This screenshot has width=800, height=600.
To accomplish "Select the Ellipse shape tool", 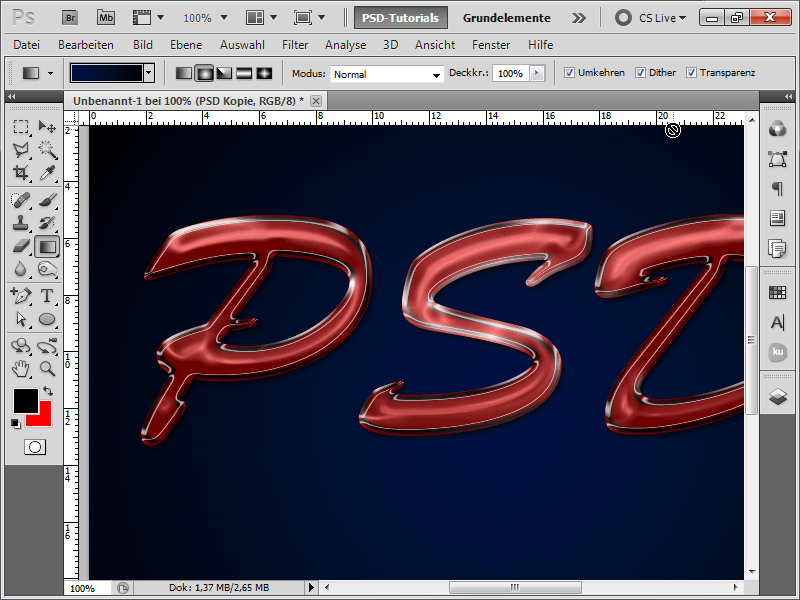I will [x=47, y=319].
